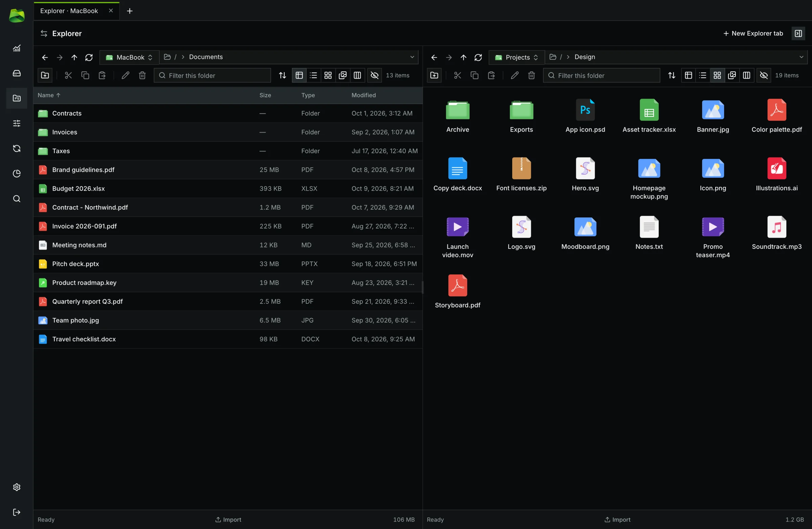The width and height of the screenshot is (812, 529).
Task: Open the sliders settings icon in sidebar
Action: click(x=17, y=123)
